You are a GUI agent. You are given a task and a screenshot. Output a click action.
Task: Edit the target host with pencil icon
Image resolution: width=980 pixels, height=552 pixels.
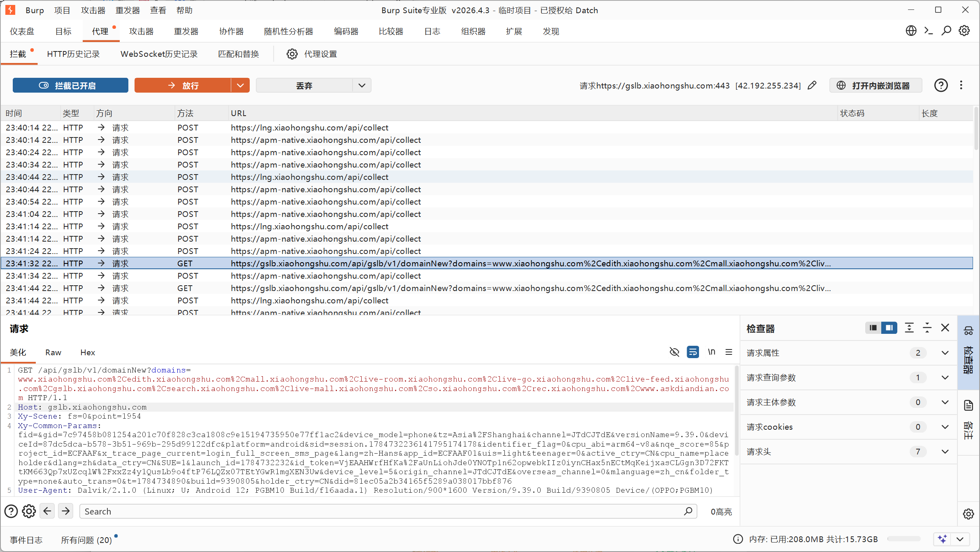click(812, 85)
